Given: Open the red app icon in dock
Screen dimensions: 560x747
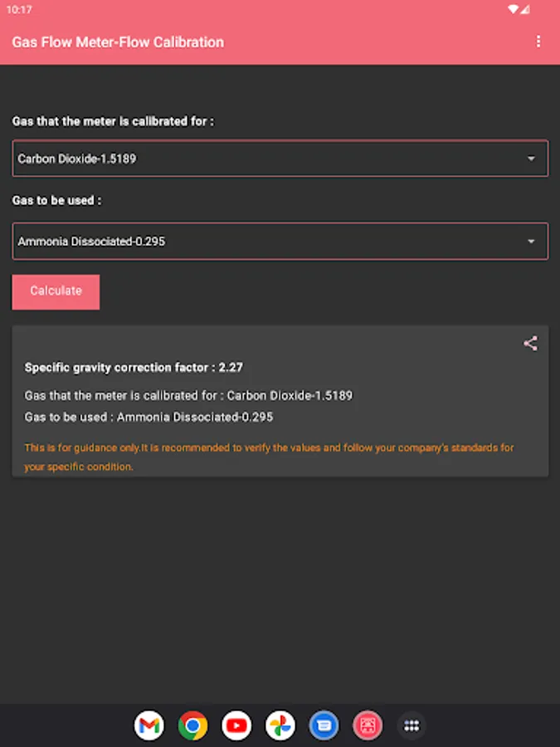Looking at the screenshot, I should 368,725.
